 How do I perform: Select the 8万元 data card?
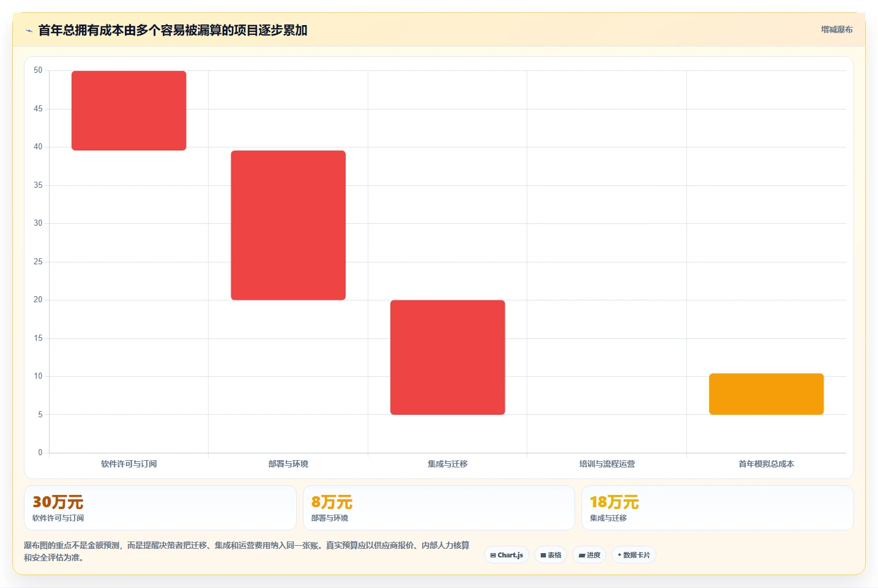[x=439, y=508]
